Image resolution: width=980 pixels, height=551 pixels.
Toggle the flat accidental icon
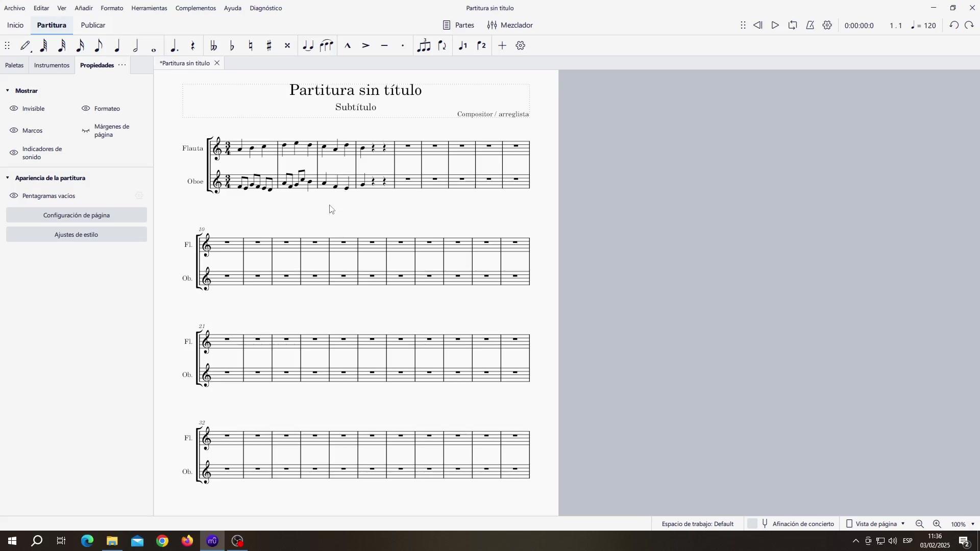tap(232, 46)
